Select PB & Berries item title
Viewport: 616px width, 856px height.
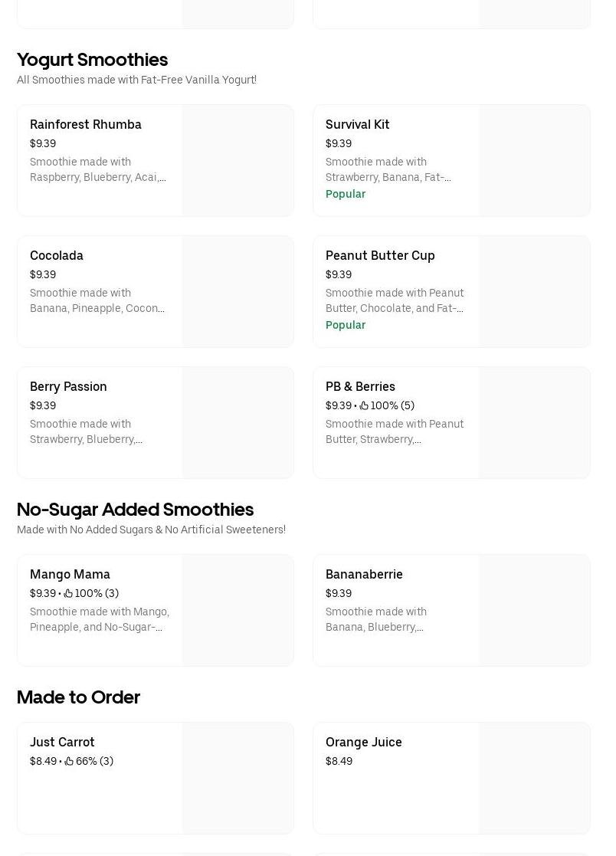point(360,386)
